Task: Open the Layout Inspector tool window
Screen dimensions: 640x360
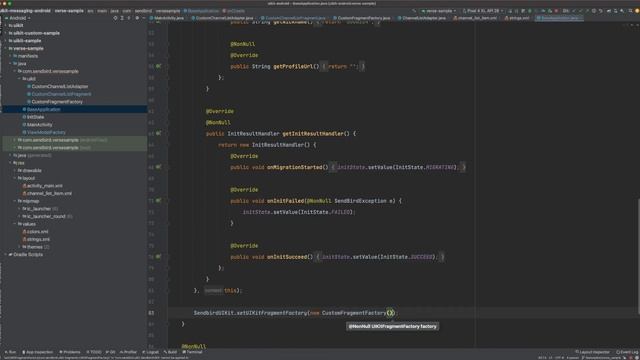Action: pyautogui.click(x=592, y=352)
